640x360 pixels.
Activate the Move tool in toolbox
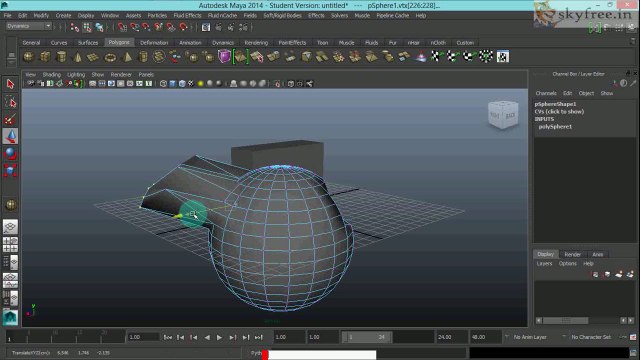(x=10, y=136)
